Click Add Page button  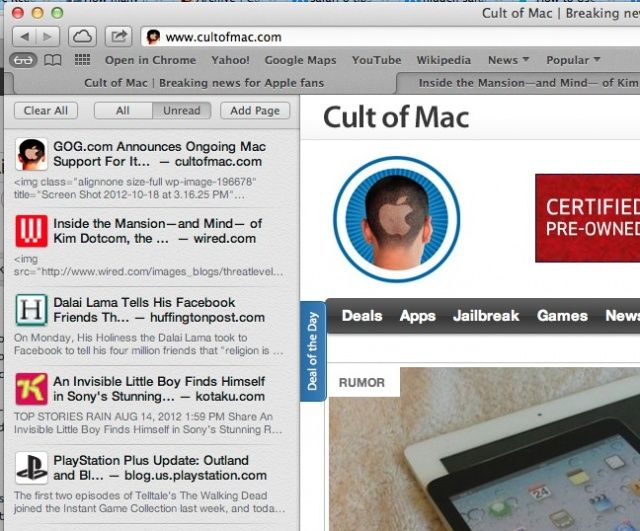tap(255, 111)
